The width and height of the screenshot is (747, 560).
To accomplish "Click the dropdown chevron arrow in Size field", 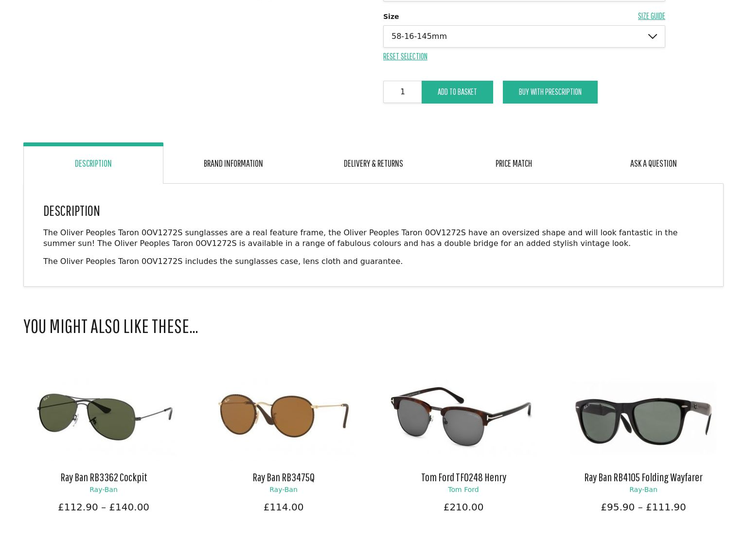I will pos(652,36).
